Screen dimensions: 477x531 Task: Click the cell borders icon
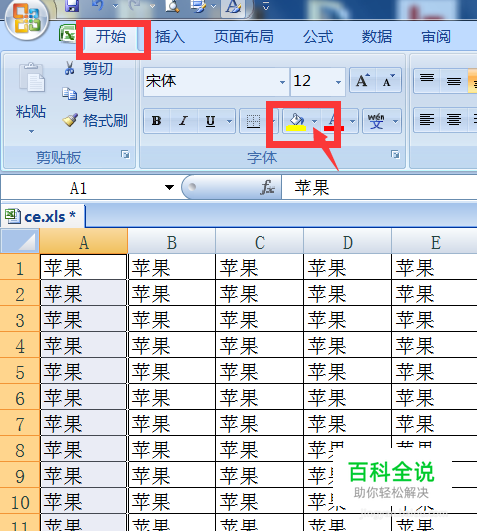point(253,121)
